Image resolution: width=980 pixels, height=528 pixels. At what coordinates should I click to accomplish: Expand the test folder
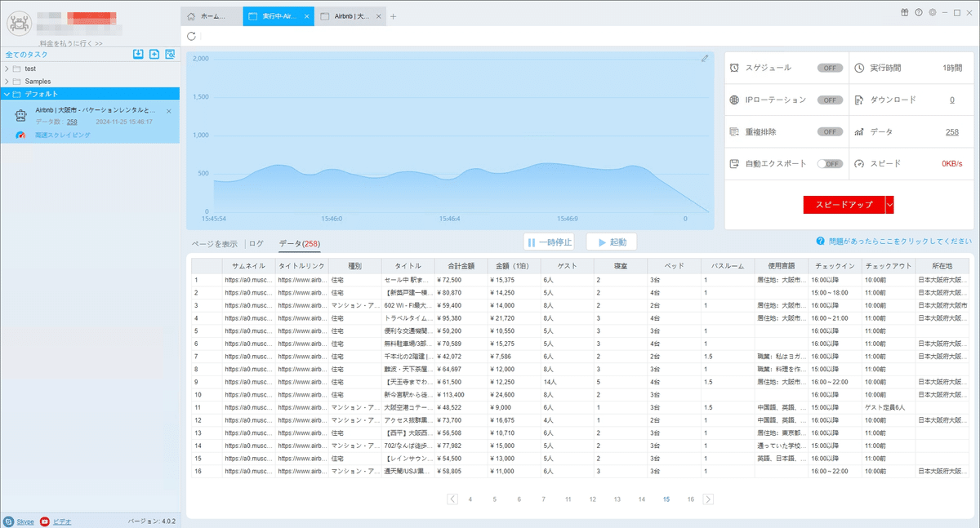click(7, 69)
